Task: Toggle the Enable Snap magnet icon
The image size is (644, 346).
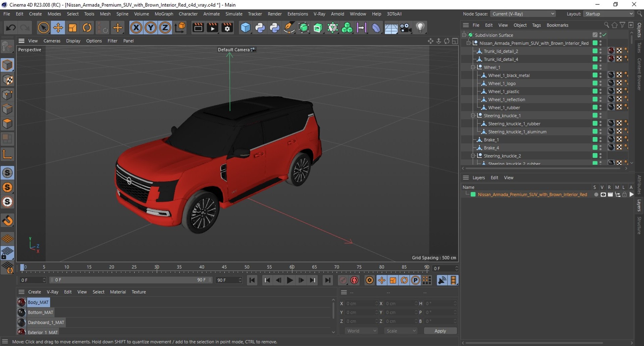Action: click(7, 221)
